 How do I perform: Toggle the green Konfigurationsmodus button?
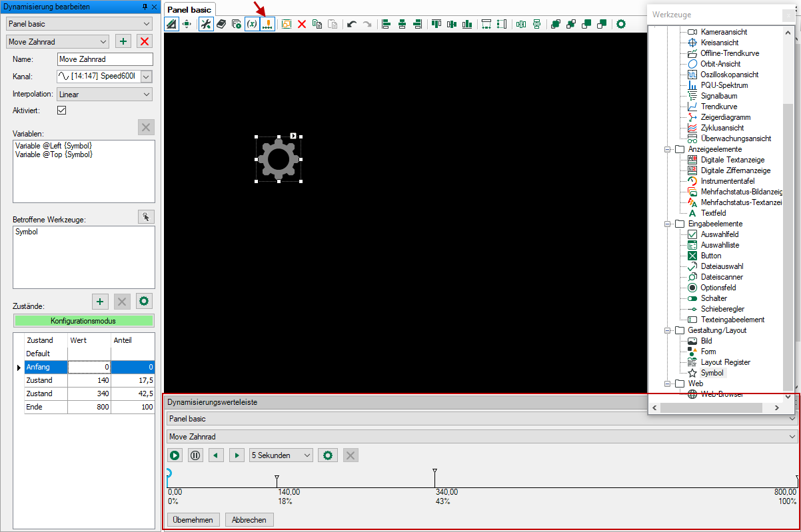(83, 320)
